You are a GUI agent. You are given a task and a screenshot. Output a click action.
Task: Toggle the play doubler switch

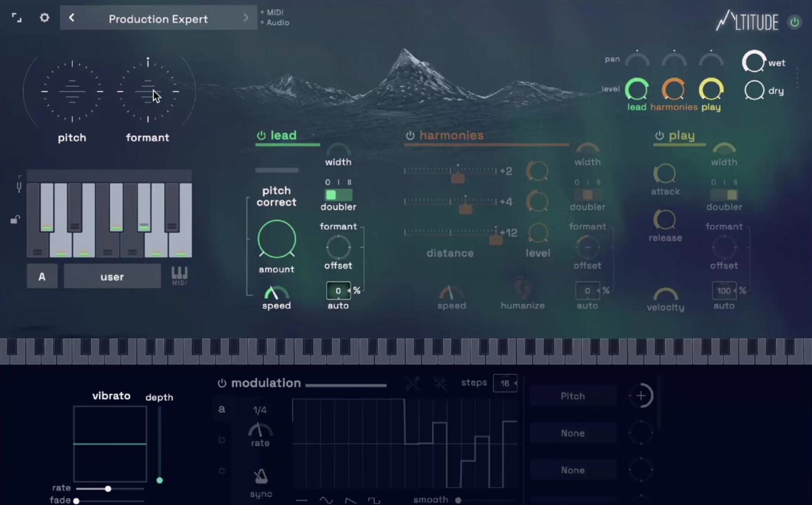click(724, 195)
